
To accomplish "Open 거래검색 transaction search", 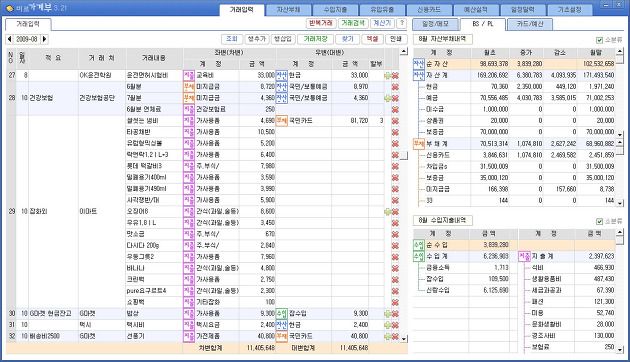I will 353,23.
